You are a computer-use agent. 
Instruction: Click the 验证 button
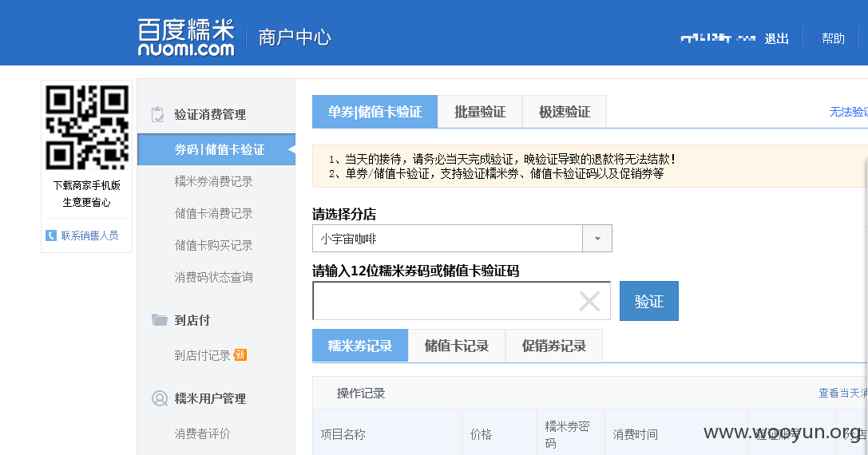pyautogui.click(x=648, y=301)
